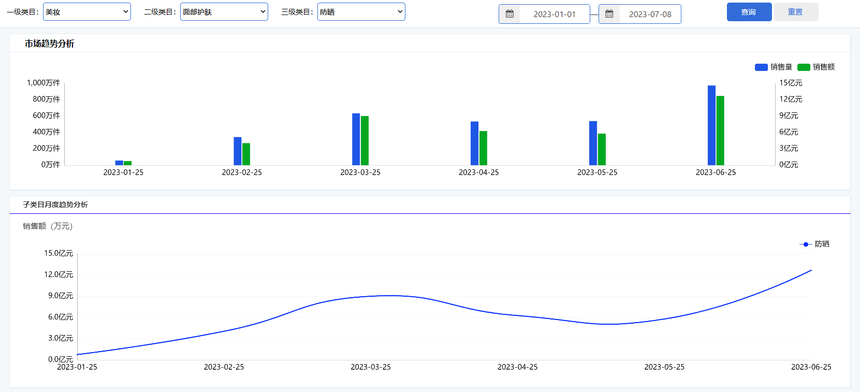Click the green bar for 2023-06-25
Image resolution: width=860 pixels, height=392 pixels.
coord(720,130)
